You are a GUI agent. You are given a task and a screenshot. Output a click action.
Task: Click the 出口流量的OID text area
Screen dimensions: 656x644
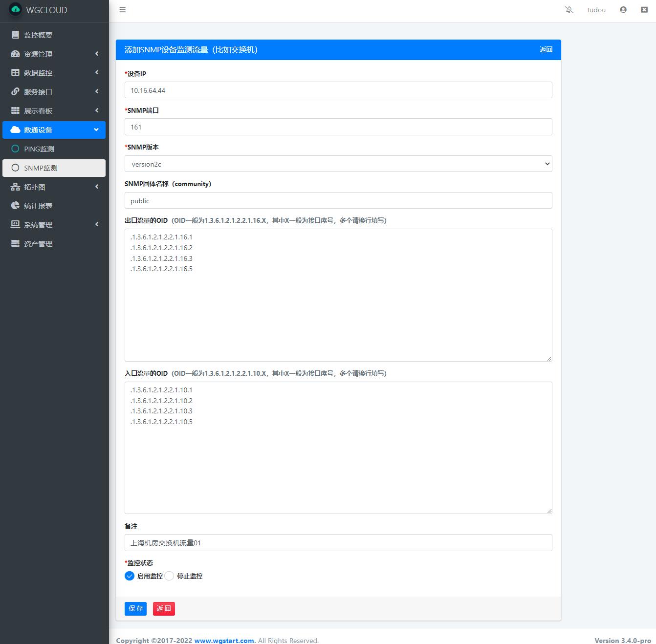pyautogui.click(x=338, y=295)
